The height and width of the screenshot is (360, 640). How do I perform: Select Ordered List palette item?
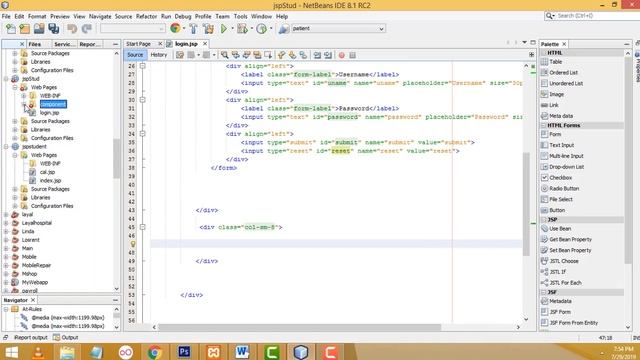563,73
